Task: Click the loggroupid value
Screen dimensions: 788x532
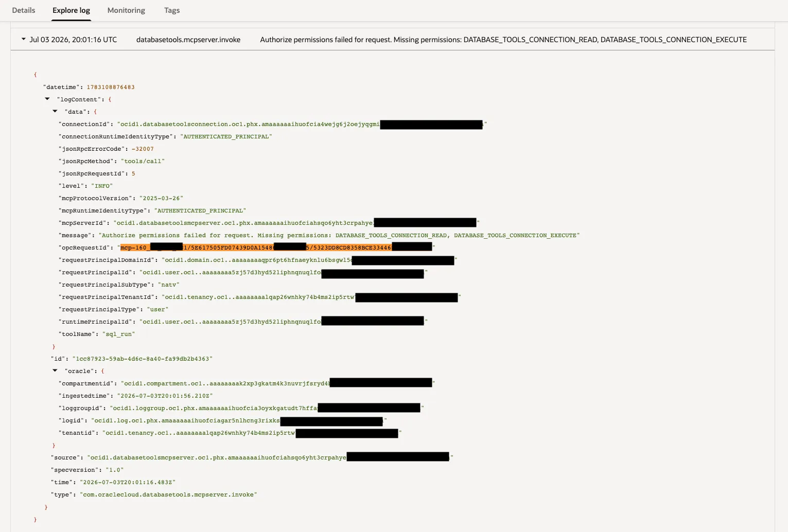Action: tap(267, 408)
